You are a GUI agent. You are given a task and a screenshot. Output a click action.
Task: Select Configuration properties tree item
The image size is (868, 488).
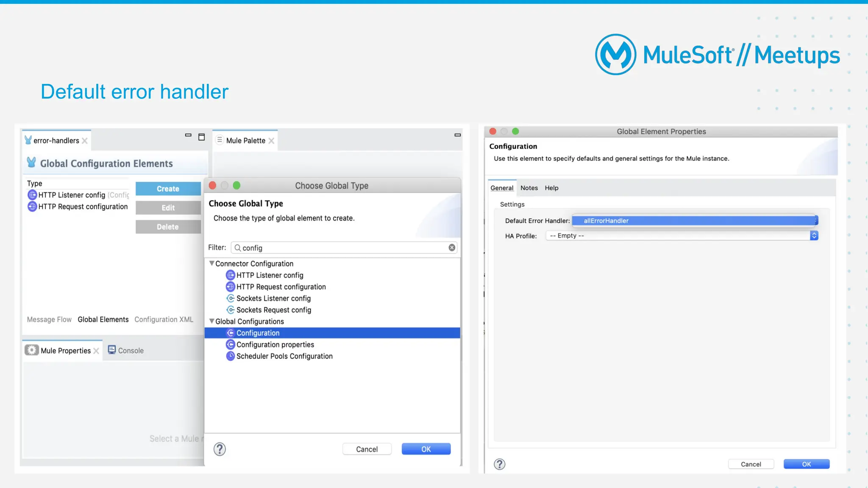[x=275, y=344]
